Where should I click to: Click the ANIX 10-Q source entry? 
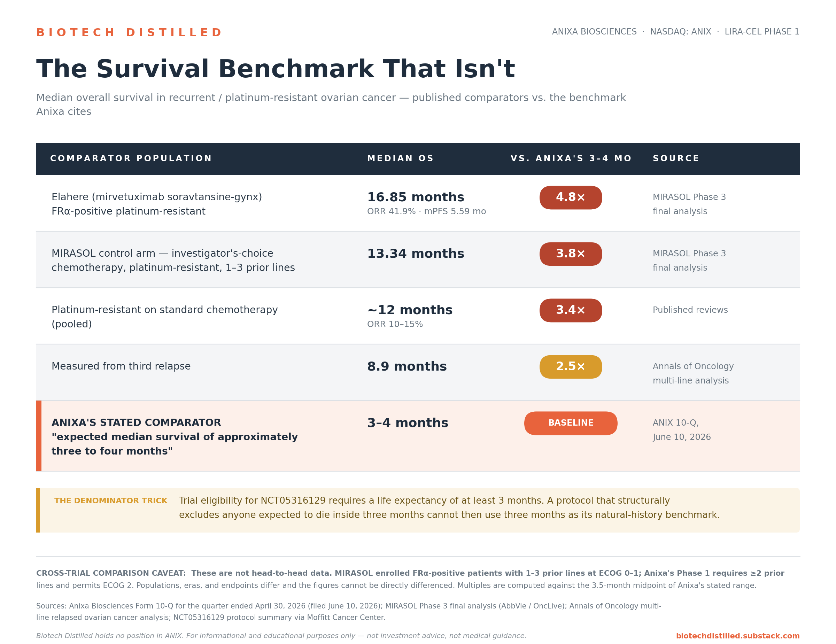coord(682,430)
